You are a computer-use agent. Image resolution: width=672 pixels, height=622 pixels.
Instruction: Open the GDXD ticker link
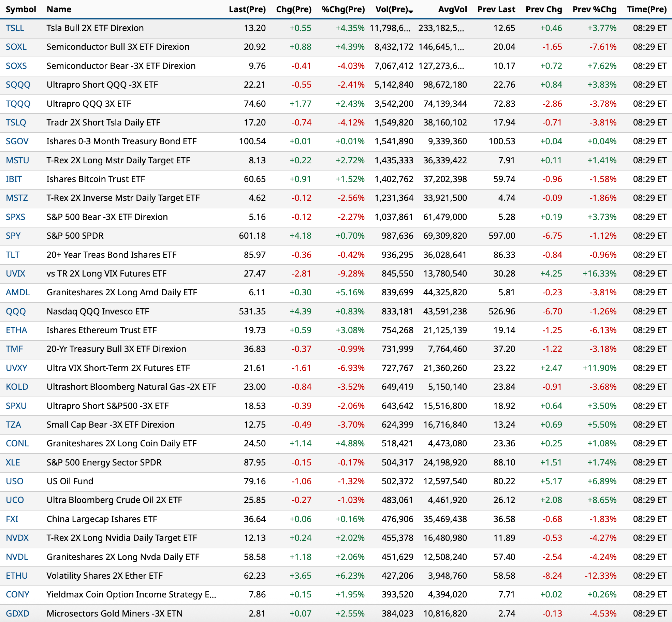(17, 613)
